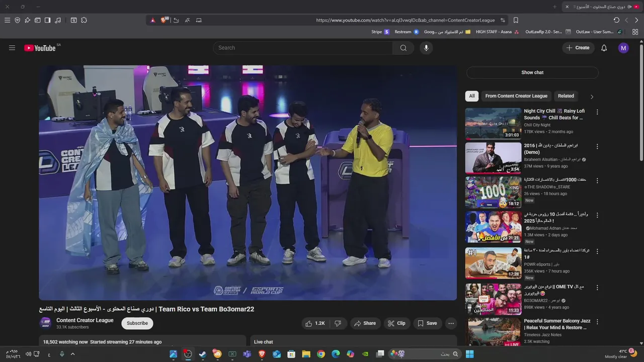Open the OutLaw - User Sum... bookmark
The image size is (644, 362).
[x=599, y=32]
